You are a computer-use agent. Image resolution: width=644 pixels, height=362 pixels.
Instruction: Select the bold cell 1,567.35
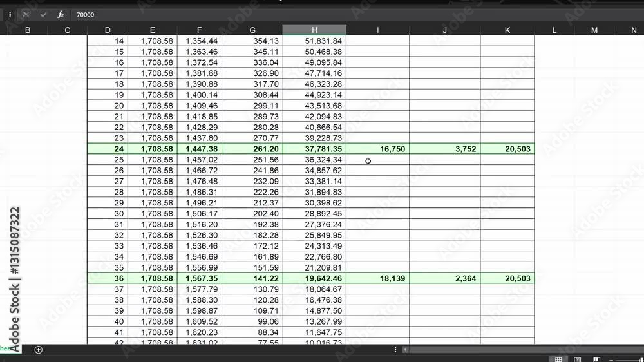(x=199, y=278)
